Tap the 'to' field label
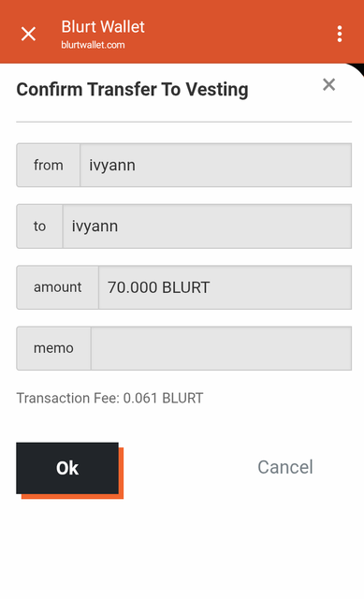364x599 pixels. (x=39, y=226)
